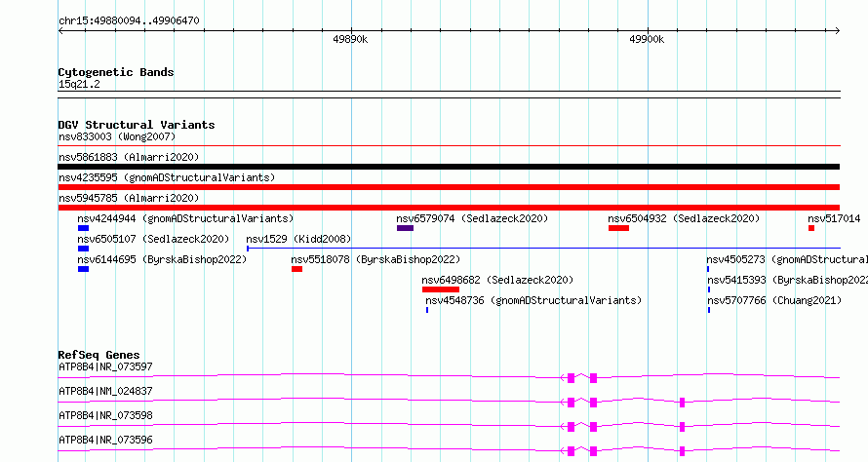Viewport: 868px width, 462px height.
Task: Open the DGV Structural Variants track heading
Action: point(137,125)
